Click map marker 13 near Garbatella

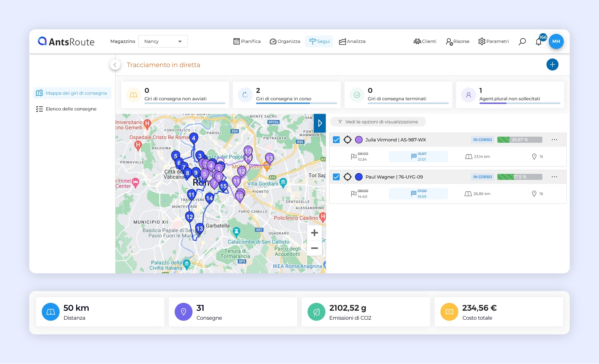(x=199, y=228)
